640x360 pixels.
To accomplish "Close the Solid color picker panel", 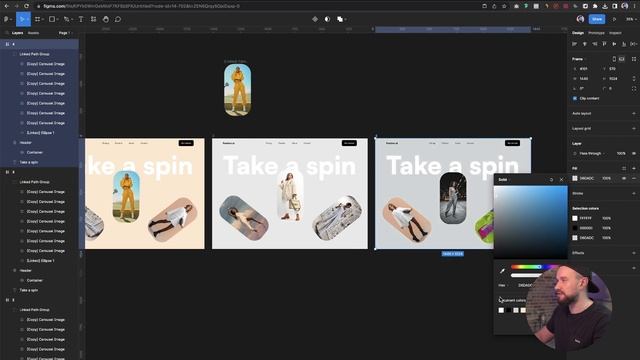I will pos(561,180).
